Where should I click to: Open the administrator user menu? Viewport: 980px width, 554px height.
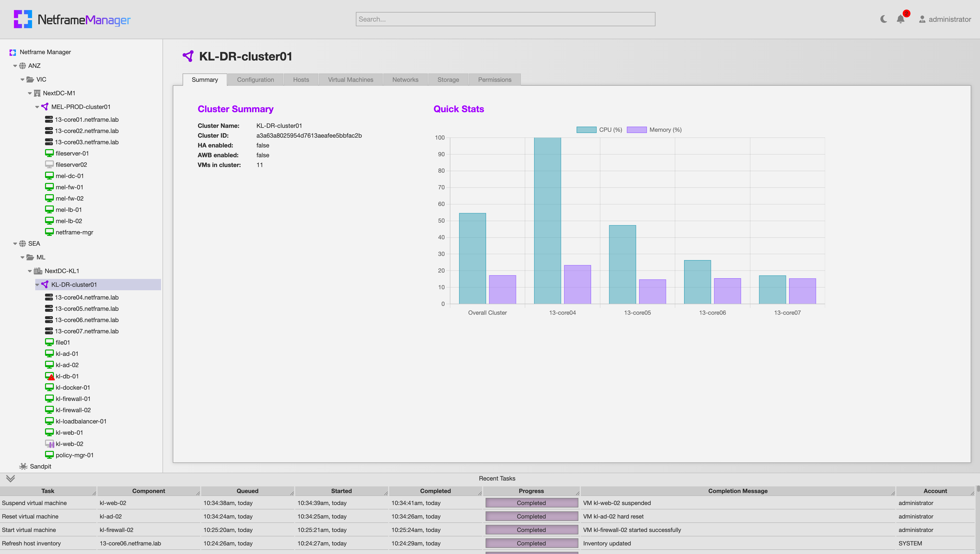(x=945, y=19)
